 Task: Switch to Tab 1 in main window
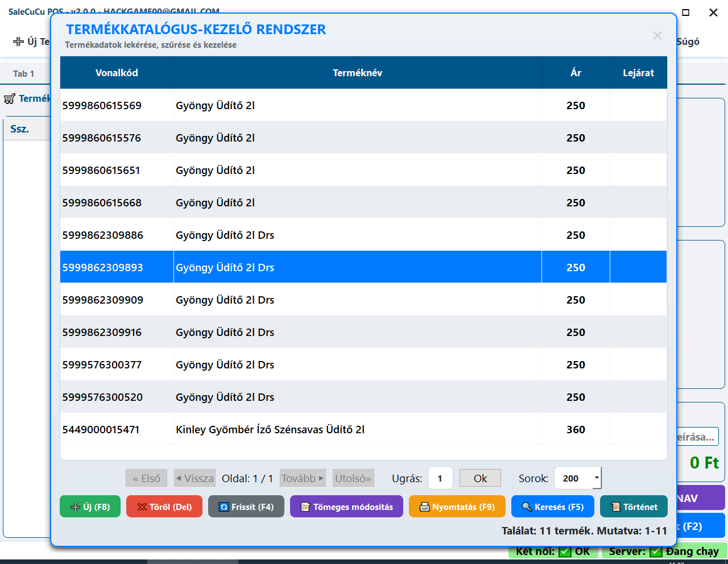[24, 73]
